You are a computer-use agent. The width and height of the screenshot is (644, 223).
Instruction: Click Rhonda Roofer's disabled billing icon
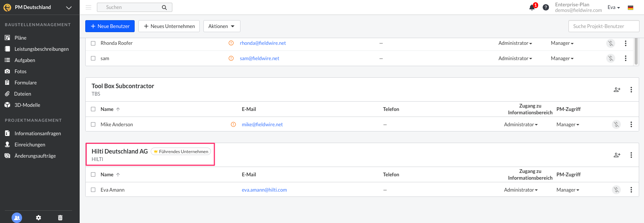pos(611,43)
